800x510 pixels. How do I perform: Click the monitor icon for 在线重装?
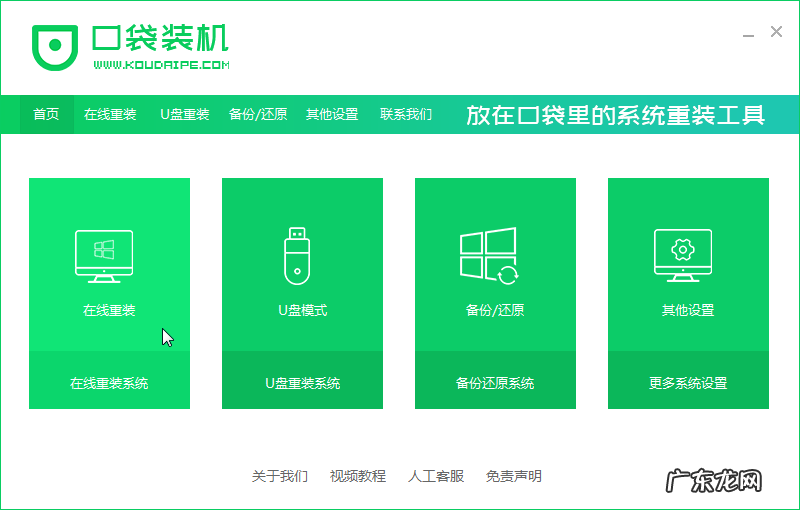[x=104, y=256]
